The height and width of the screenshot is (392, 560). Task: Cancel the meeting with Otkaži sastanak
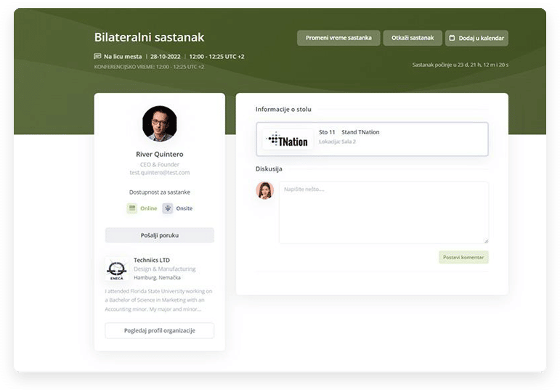click(x=413, y=38)
